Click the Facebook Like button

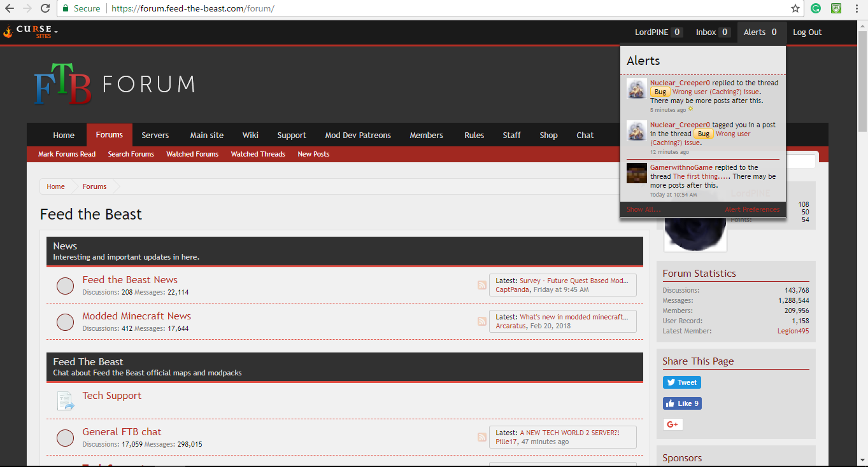[682, 403]
